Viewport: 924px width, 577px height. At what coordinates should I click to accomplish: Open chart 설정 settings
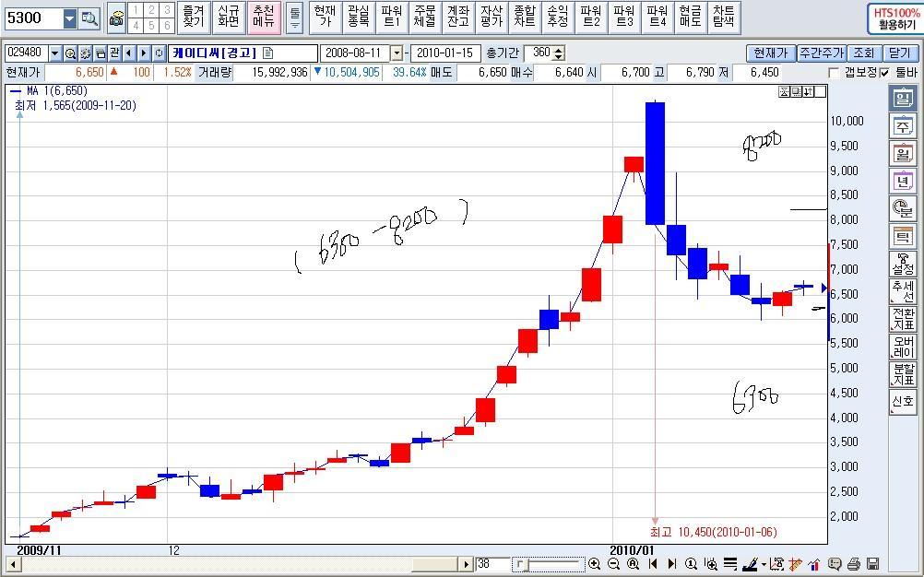[902, 264]
